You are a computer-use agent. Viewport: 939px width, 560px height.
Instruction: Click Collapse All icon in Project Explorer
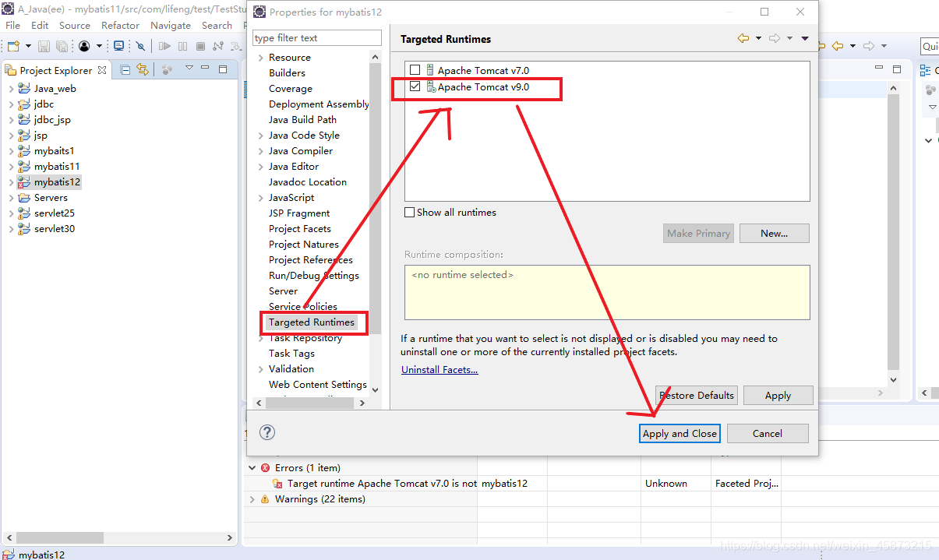click(125, 69)
